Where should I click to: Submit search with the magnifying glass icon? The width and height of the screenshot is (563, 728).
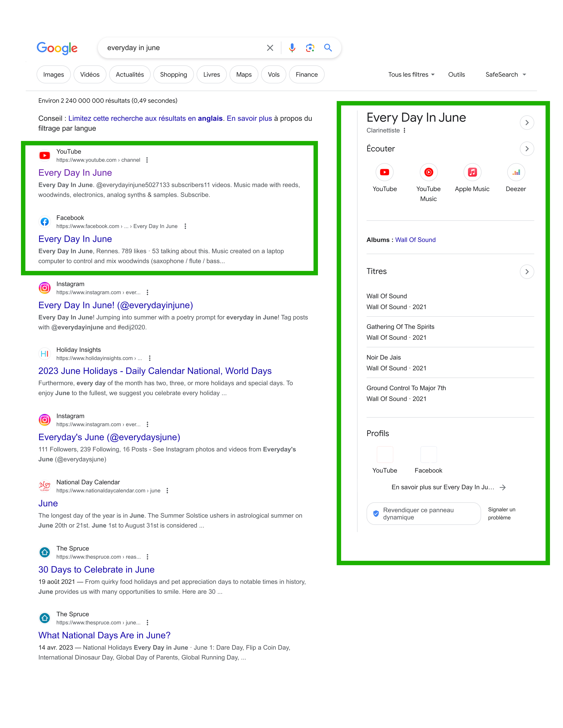[328, 48]
